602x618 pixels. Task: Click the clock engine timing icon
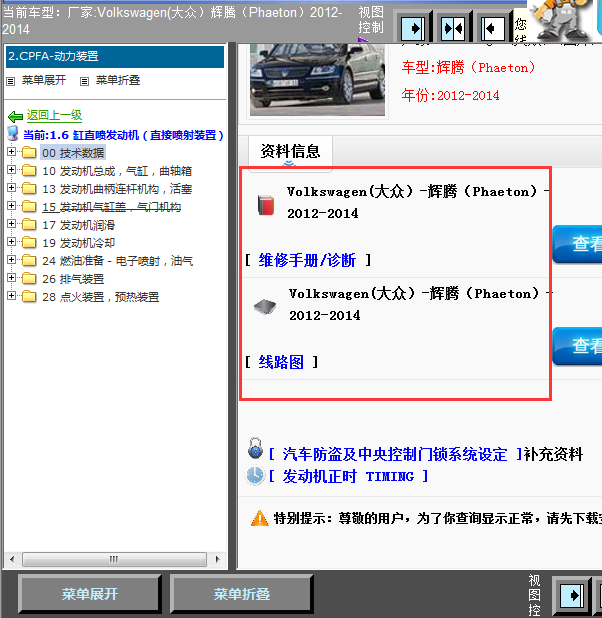point(255,476)
